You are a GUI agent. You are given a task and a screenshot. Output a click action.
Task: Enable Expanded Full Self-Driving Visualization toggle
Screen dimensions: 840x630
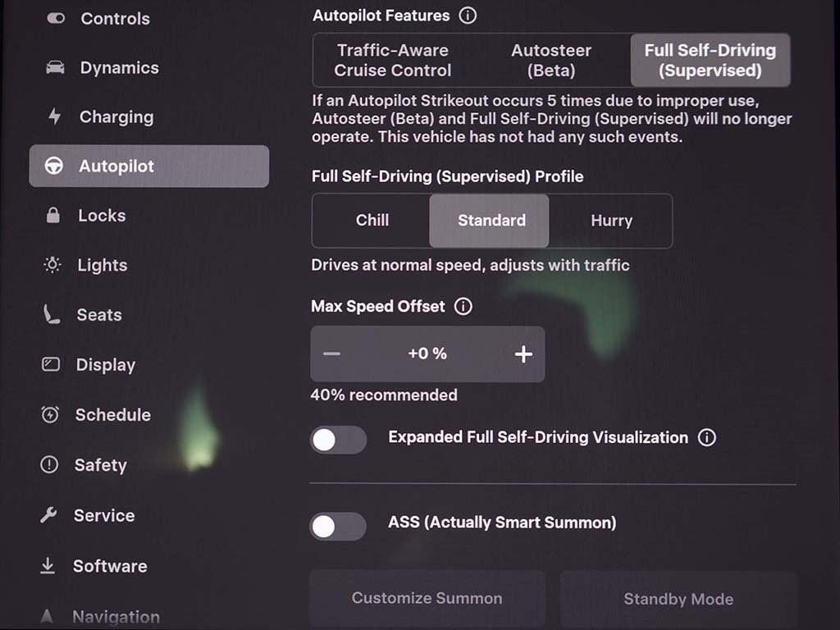338,440
